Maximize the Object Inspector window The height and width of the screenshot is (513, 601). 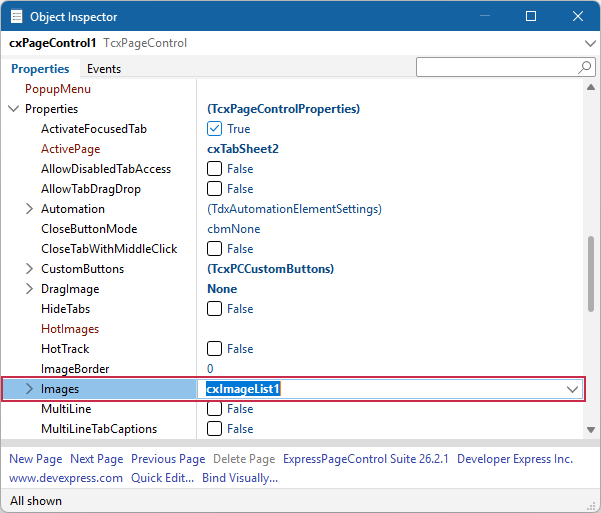pyautogui.click(x=531, y=16)
